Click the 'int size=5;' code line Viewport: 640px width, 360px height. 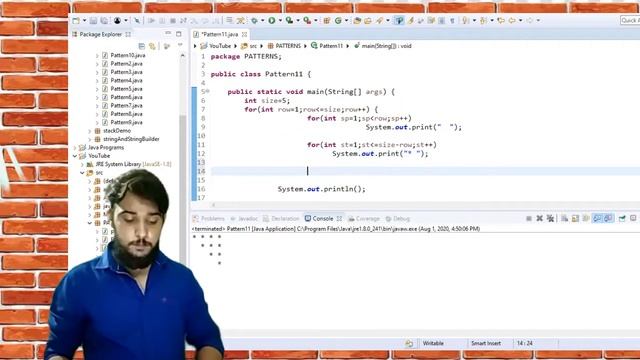(267, 100)
